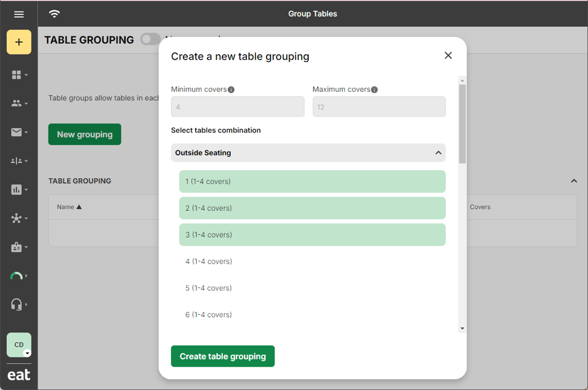
Task: Open the dashboard grid icon menu
Action: coord(19,75)
